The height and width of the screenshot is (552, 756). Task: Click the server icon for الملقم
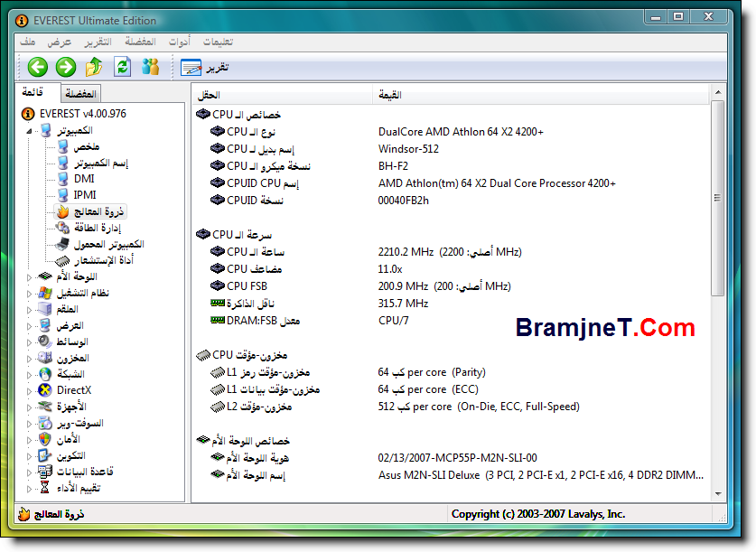click(x=45, y=309)
